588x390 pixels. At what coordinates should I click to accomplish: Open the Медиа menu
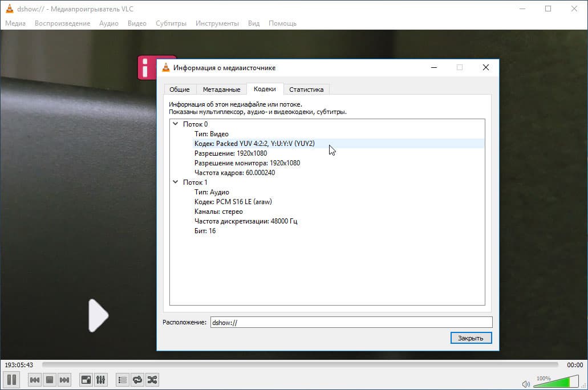pyautogui.click(x=15, y=23)
